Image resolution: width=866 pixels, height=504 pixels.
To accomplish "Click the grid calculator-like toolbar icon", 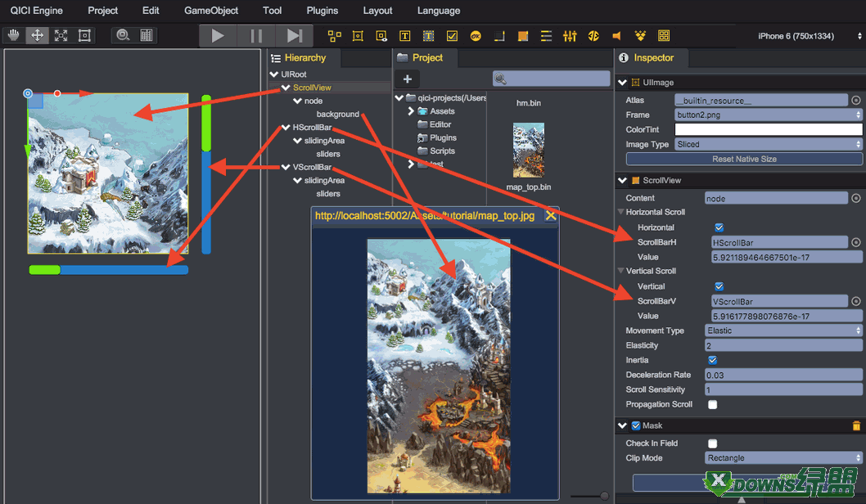I will pyautogui.click(x=147, y=36).
